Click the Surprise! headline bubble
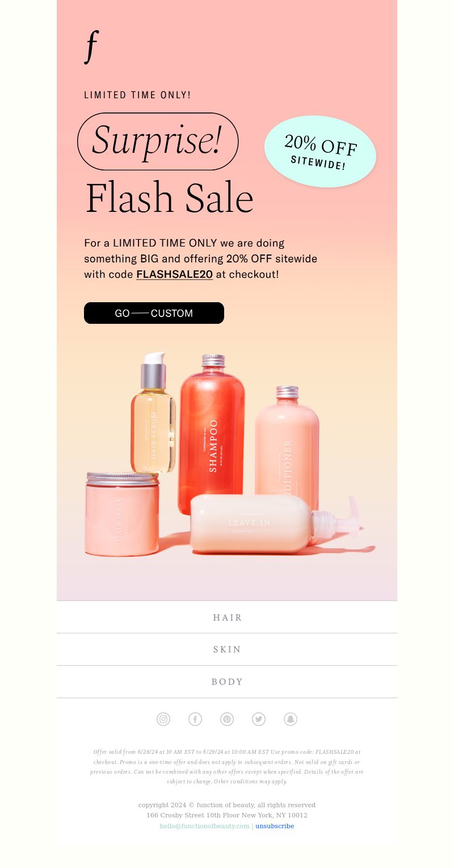The image size is (454, 868). [158, 141]
